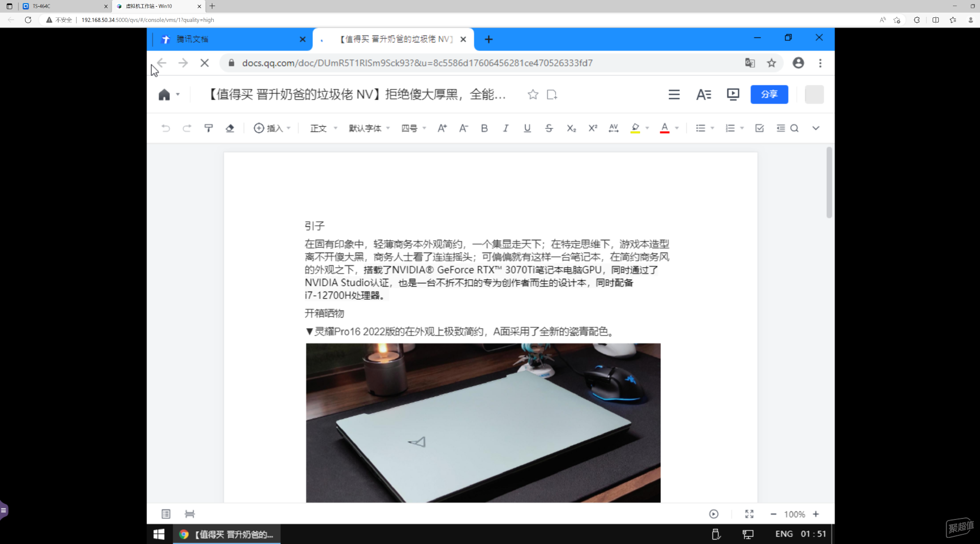This screenshot has height=544, width=980.
Task: Open the Windows Start menu
Action: click(x=159, y=534)
